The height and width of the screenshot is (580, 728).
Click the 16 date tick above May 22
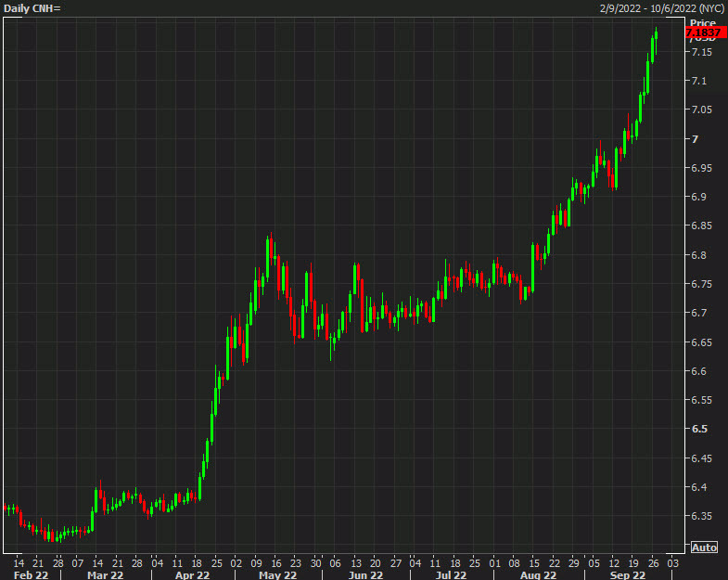point(276,563)
